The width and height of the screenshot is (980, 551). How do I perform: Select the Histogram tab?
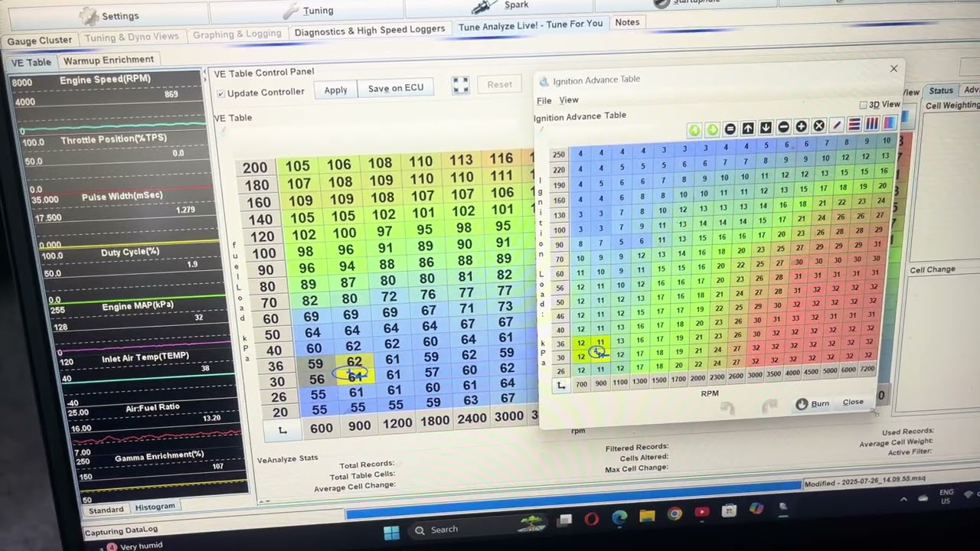[x=155, y=507]
